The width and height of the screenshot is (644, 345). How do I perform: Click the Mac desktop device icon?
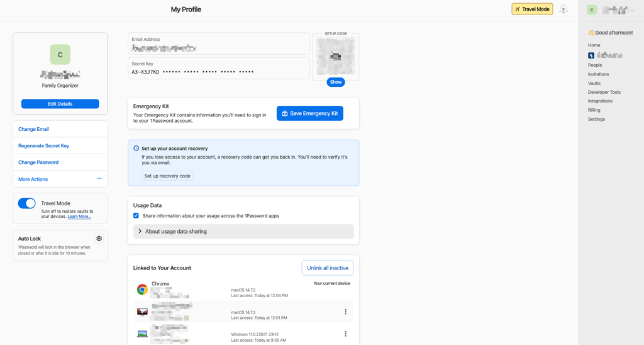(142, 312)
